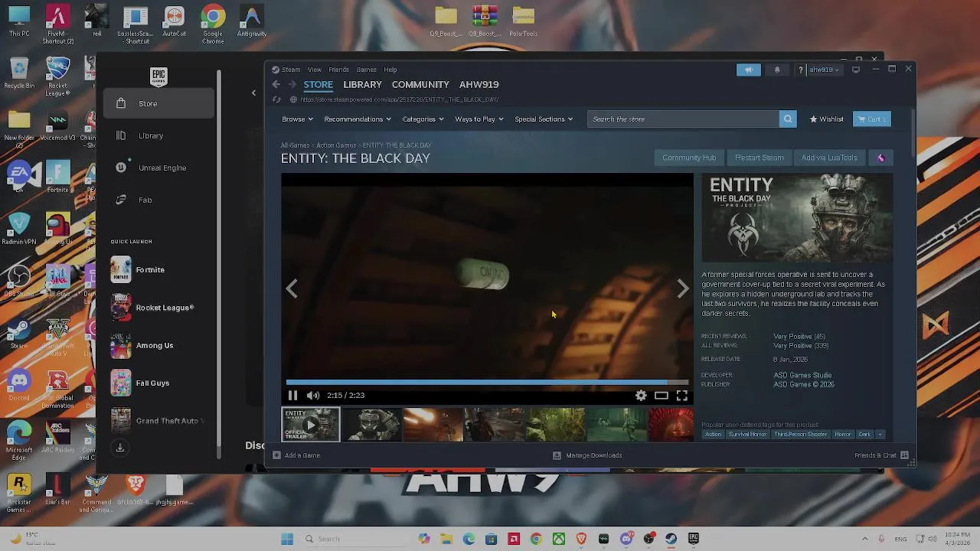This screenshot has width=980, height=551.
Task: Open Library in Epic Games sidebar
Action: [158, 135]
